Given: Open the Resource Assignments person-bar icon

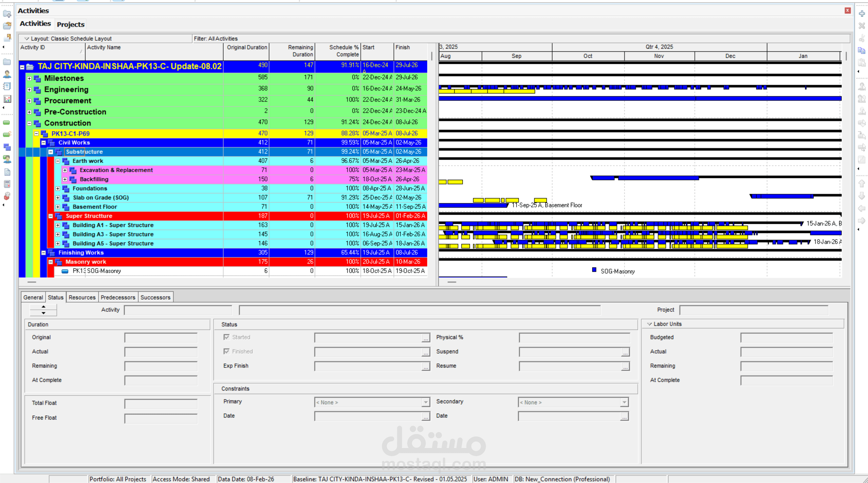Looking at the screenshot, I should click(7, 159).
